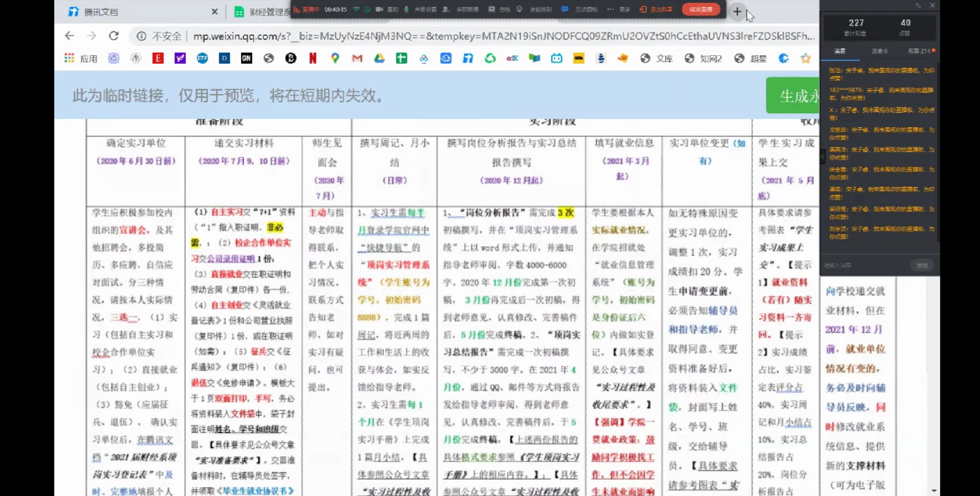Select the 观看 214 tab in chat panel

920,51
